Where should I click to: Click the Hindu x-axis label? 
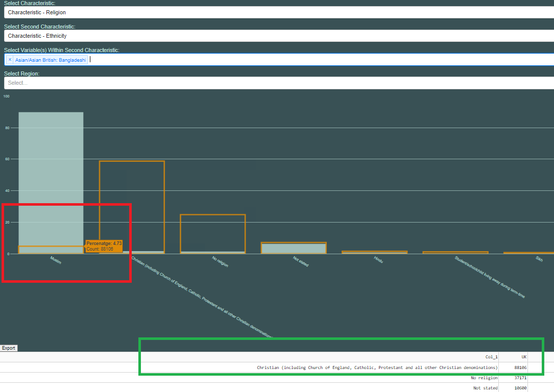click(378, 260)
